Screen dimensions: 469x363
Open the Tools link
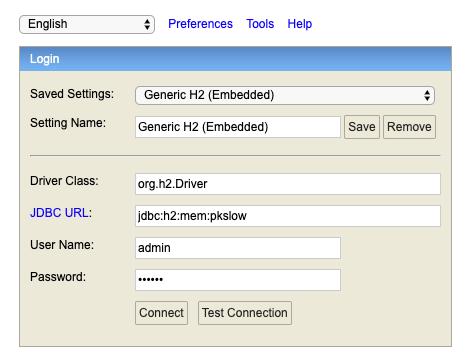(260, 24)
